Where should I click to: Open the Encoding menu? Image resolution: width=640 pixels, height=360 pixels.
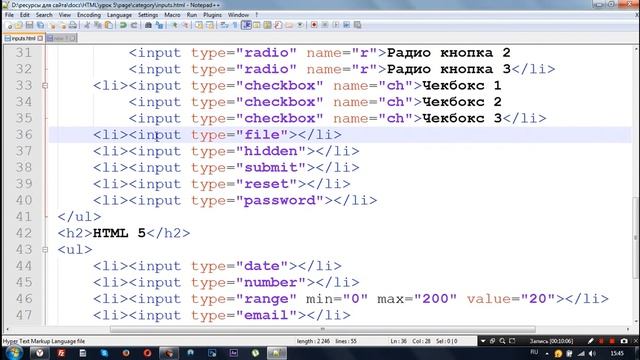click(89, 15)
